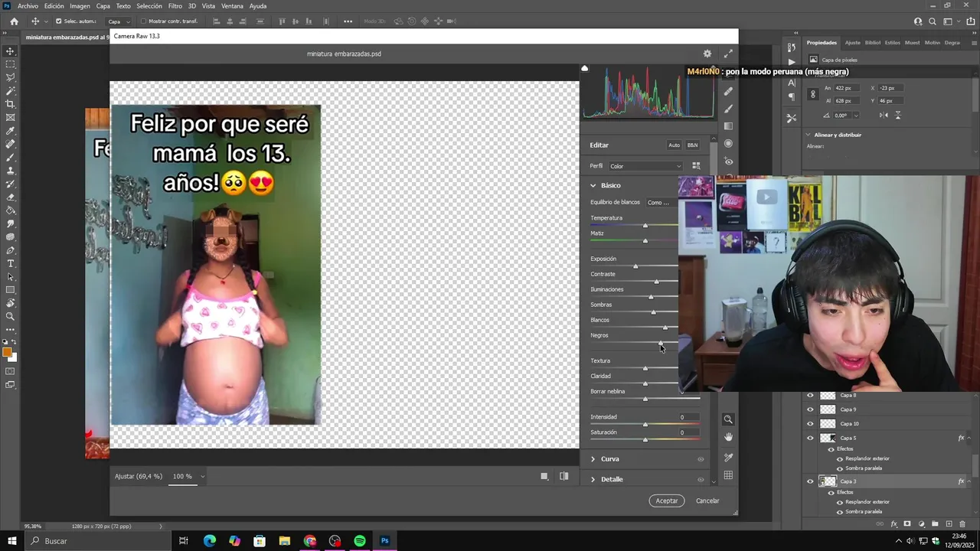This screenshot has height=551, width=980.
Task: Select the Type (T) tool
Action: click(10, 263)
